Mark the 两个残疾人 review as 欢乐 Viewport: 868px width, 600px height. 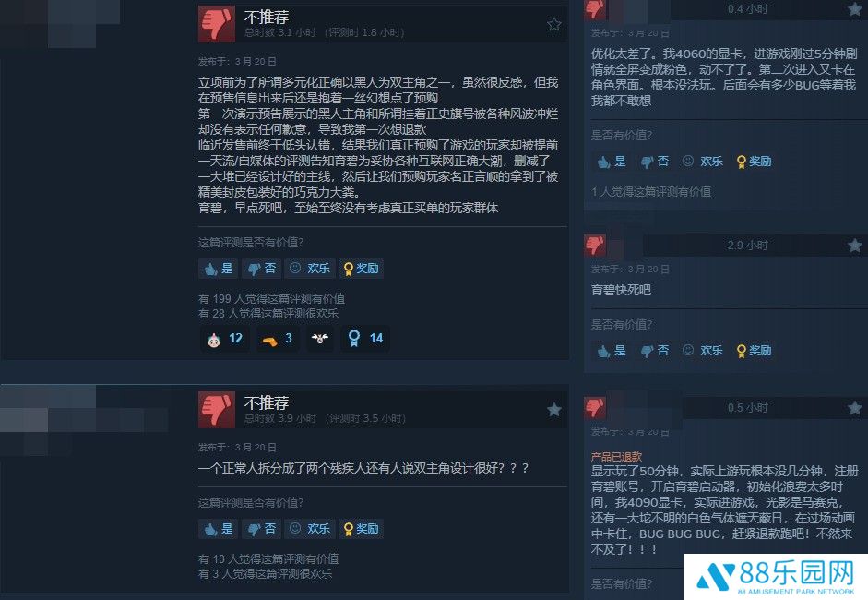click(309, 529)
